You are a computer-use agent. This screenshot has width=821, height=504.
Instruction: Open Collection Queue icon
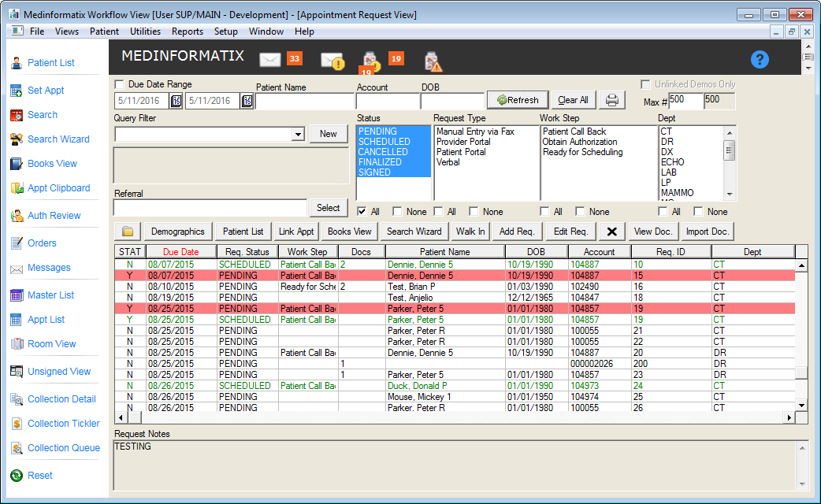[x=17, y=448]
